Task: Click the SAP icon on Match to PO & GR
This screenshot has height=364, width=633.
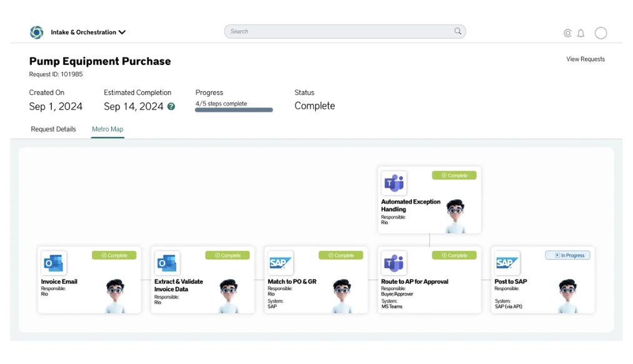Action: coord(280,263)
